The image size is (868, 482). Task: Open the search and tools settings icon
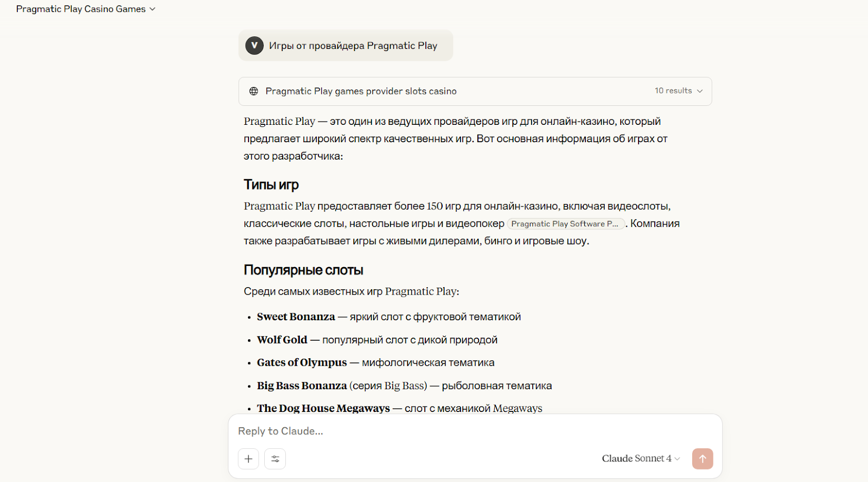click(x=275, y=459)
